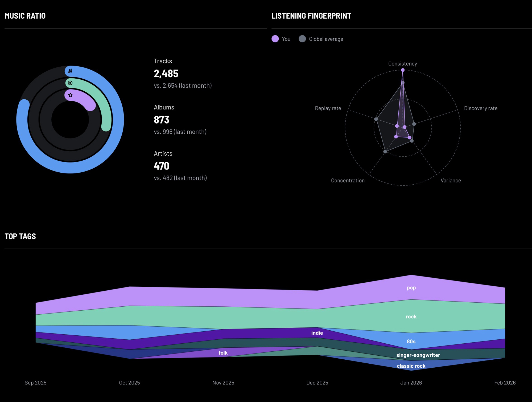Toggle the purple You legend dot
Screen dimensions: 532x402
(x=275, y=39)
